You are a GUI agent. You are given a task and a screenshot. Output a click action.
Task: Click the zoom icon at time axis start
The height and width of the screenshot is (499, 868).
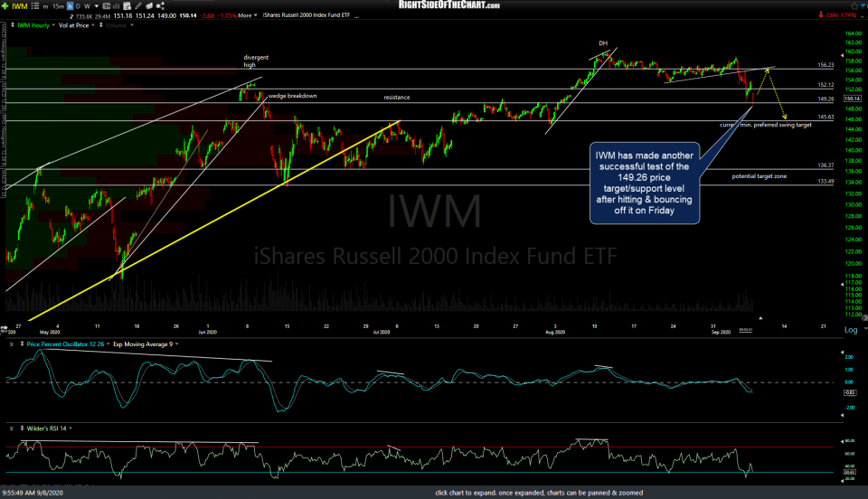[4, 328]
